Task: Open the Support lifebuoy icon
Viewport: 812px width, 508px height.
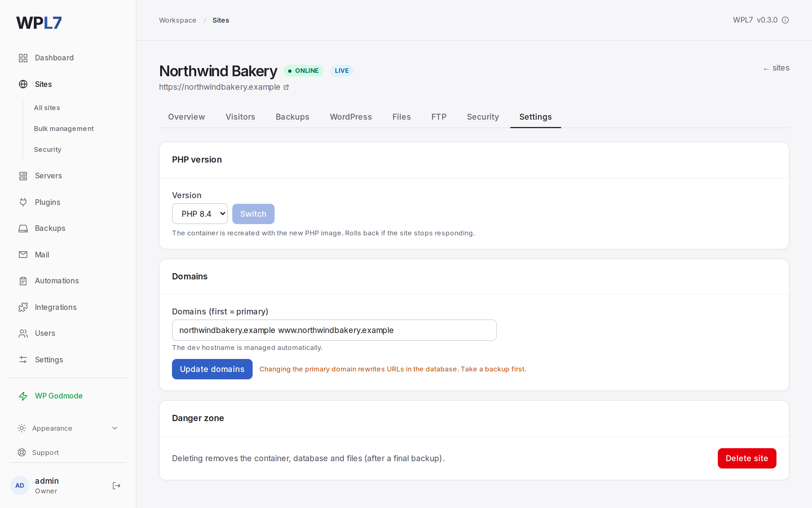Action: pos(21,453)
